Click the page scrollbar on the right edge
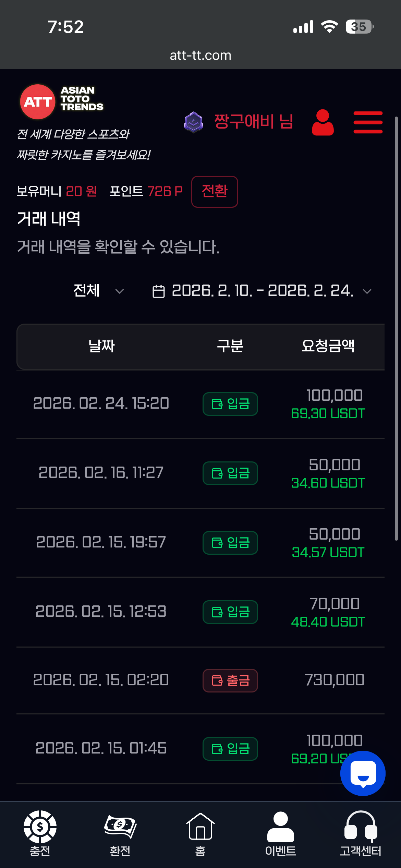This screenshot has width=401, height=868. tap(396, 328)
